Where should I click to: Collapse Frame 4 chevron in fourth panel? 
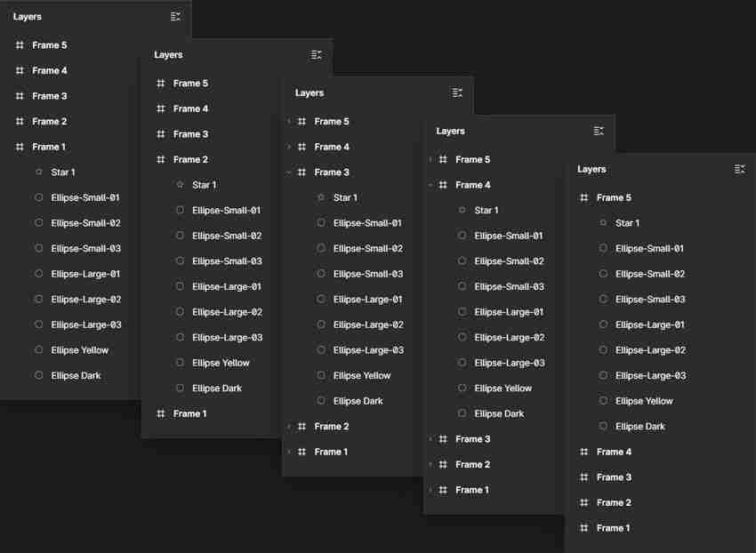(430, 185)
